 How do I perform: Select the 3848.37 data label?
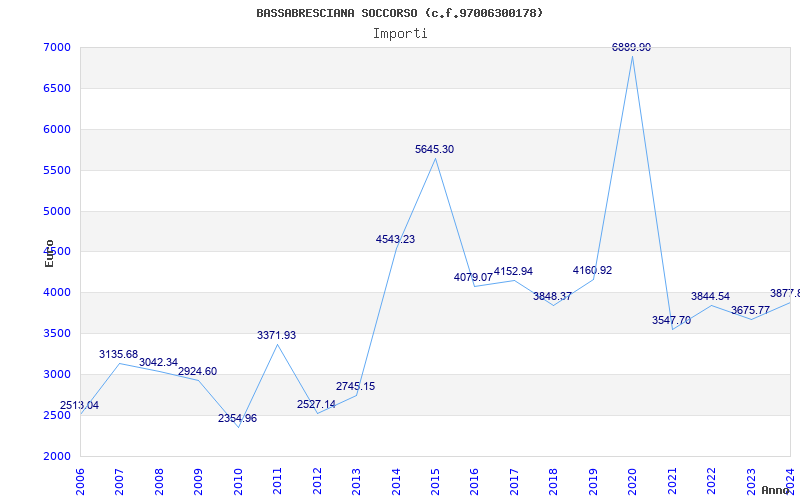point(553,296)
